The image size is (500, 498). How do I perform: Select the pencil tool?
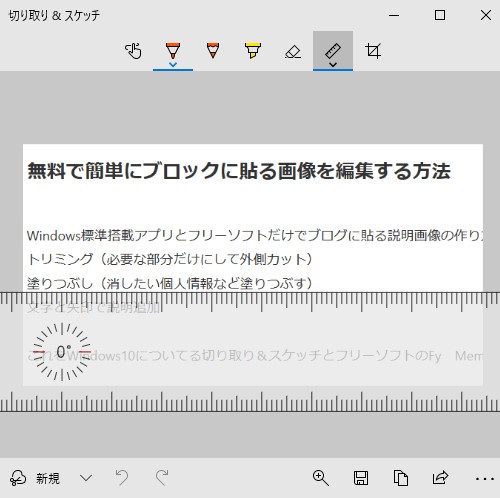point(213,51)
